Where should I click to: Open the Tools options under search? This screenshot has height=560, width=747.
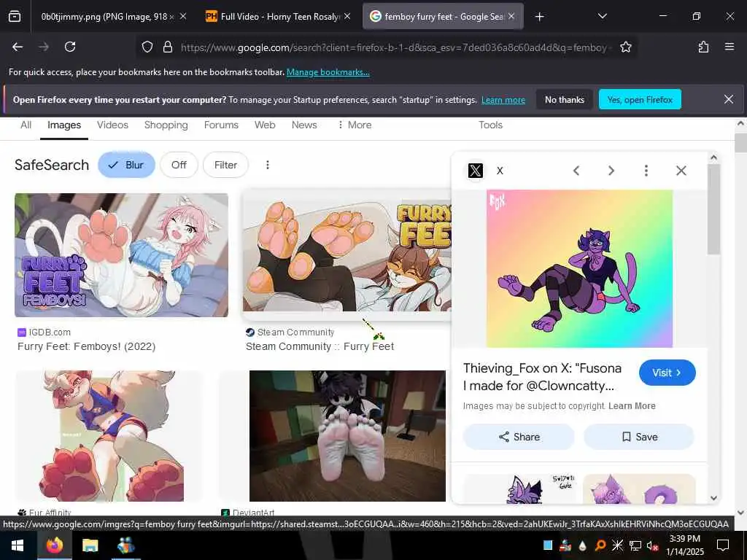pyautogui.click(x=490, y=125)
